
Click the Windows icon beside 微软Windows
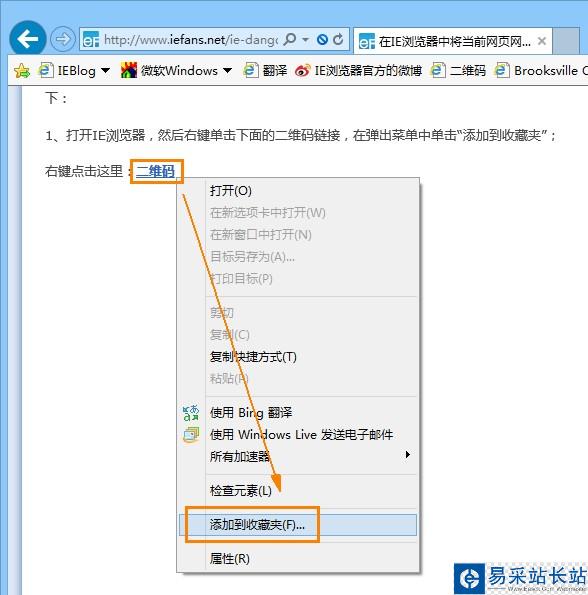coord(129,70)
